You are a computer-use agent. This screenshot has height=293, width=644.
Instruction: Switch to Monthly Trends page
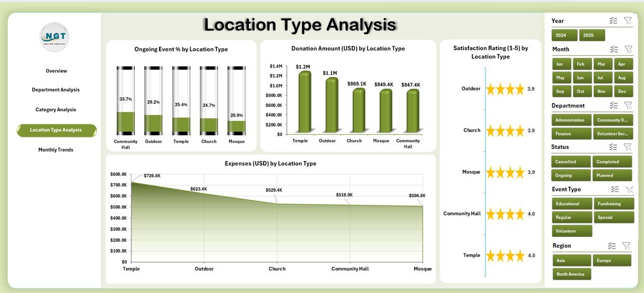coord(56,150)
